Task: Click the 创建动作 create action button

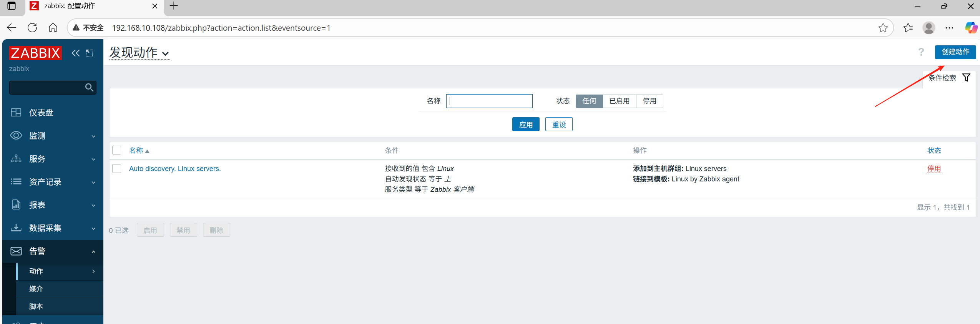Action: point(955,52)
